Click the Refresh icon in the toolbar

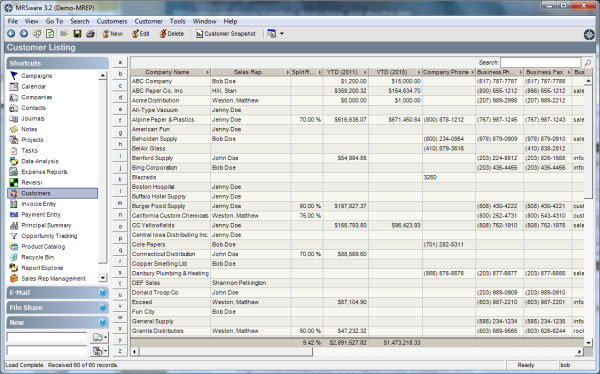tap(50, 34)
